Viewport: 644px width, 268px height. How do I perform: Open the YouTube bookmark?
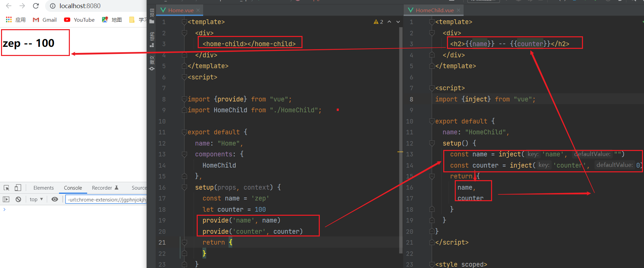pos(79,20)
